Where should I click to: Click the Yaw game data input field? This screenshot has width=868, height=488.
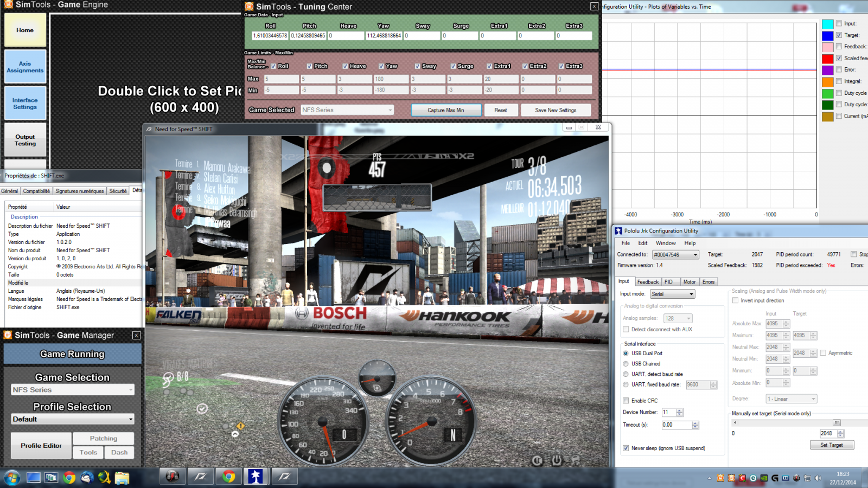pyautogui.click(x=384, y=36)
